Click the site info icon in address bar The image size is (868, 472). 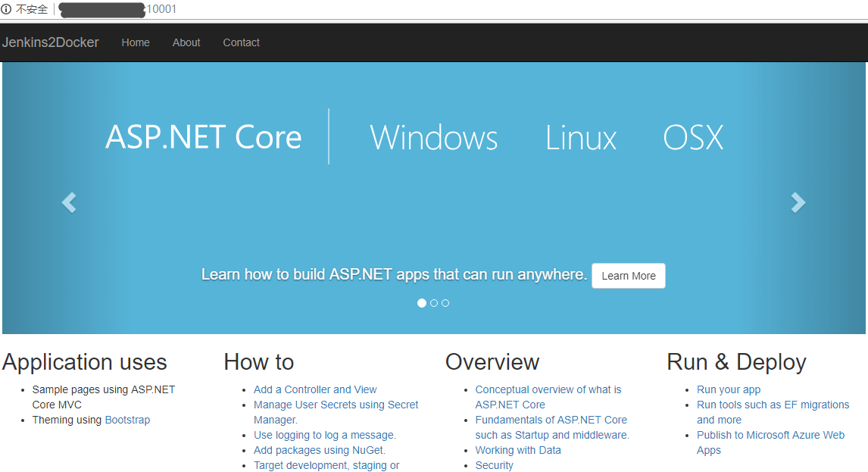(6, 9)
